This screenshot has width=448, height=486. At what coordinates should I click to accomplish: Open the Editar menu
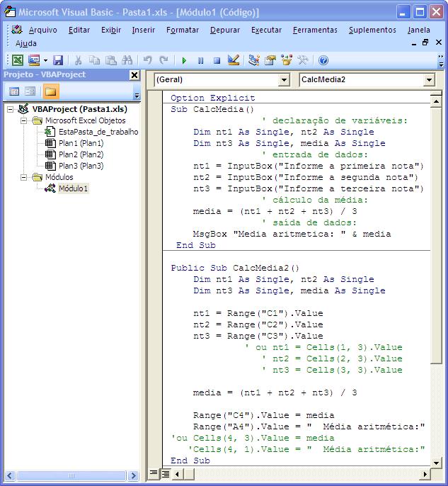click(x=79, y=30)
